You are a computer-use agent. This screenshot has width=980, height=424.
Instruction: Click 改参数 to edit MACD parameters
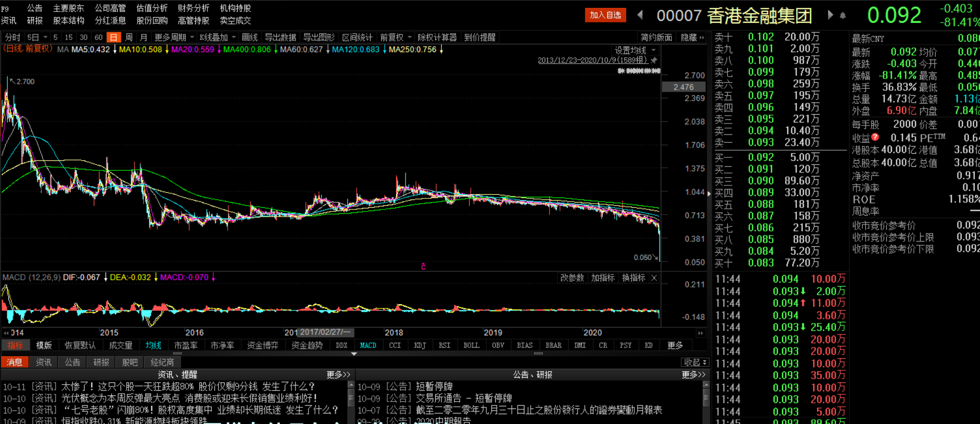572,278
